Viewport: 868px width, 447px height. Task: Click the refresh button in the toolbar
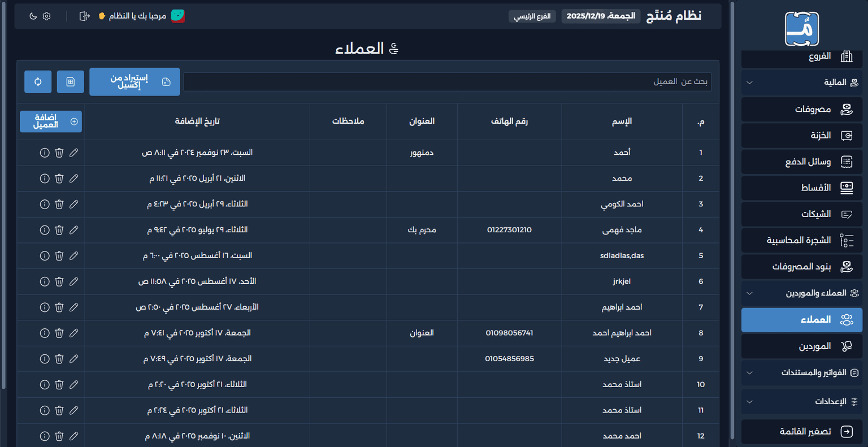click(38, 82)
